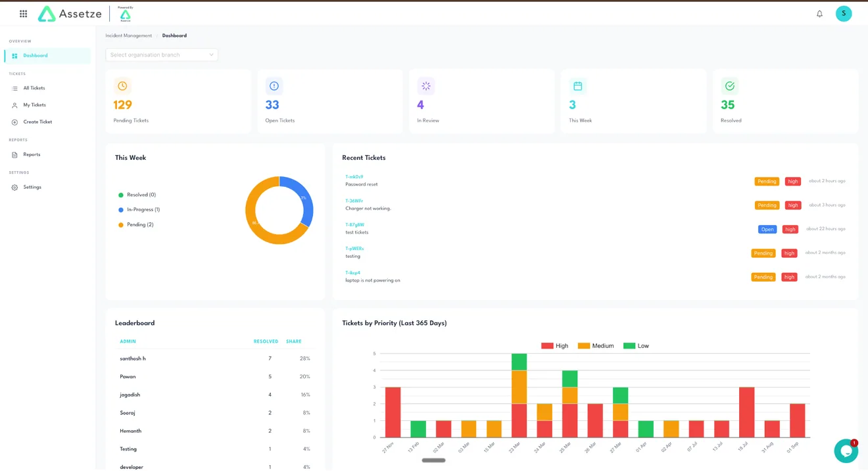The image size is (868, 471).
Task: Select the Hemanth leaderboard row
Action: 215,432
